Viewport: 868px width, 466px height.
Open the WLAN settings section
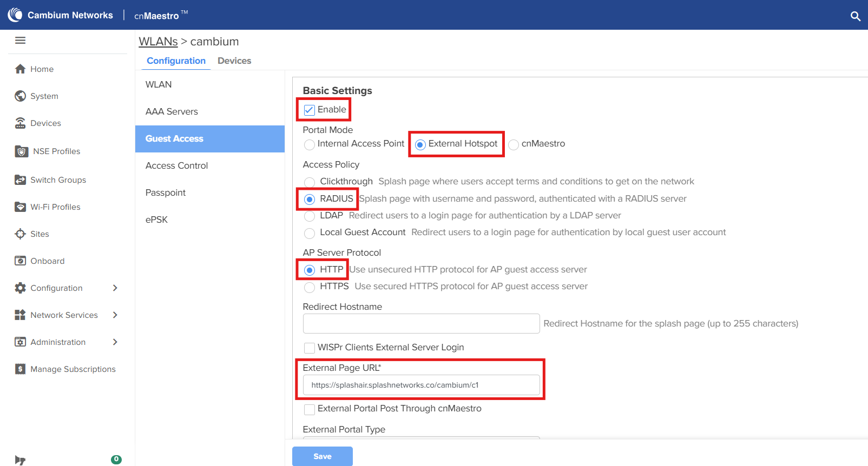[x=210, y=84]
